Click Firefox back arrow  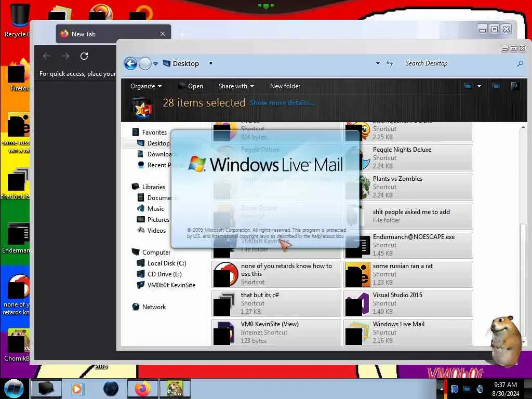tap(47, 56)
